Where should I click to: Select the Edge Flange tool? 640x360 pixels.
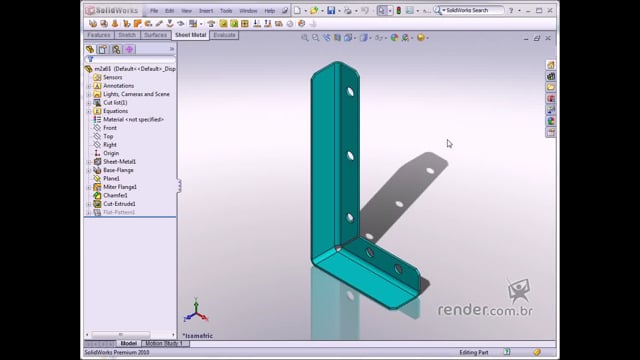click(x=127, y=24)
